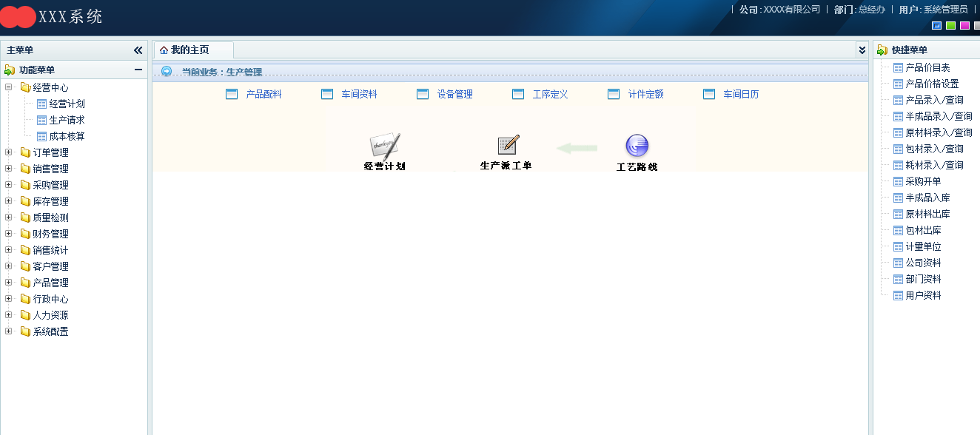Collapse the 经营中心 tree node
980x435 pixels.
click(x=9, y=87)
